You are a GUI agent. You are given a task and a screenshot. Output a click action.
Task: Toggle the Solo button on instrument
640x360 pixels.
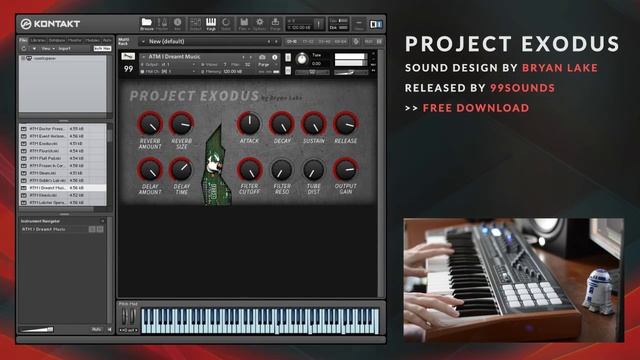click(x=288, y=58)
